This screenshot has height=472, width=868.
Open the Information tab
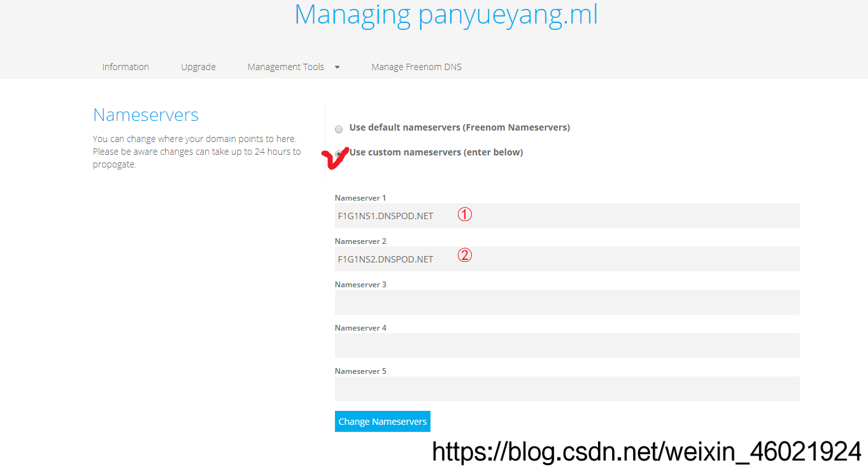coord(125,67)
